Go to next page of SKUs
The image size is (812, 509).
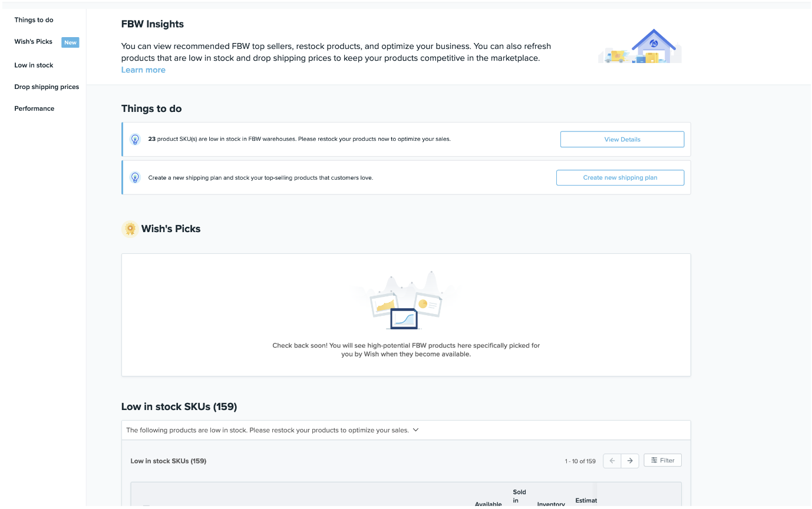(630, 461)
